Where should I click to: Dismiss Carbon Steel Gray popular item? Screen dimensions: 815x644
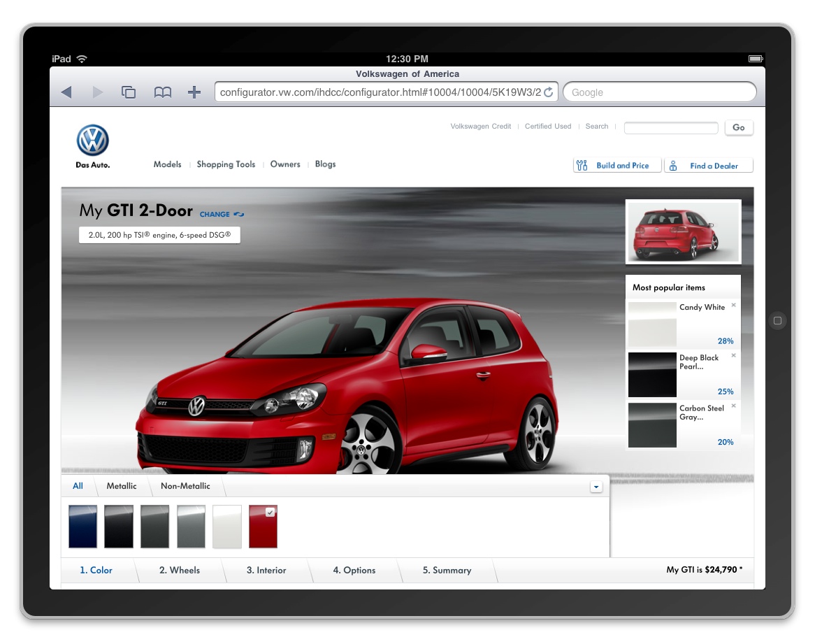tap(733, 406)
